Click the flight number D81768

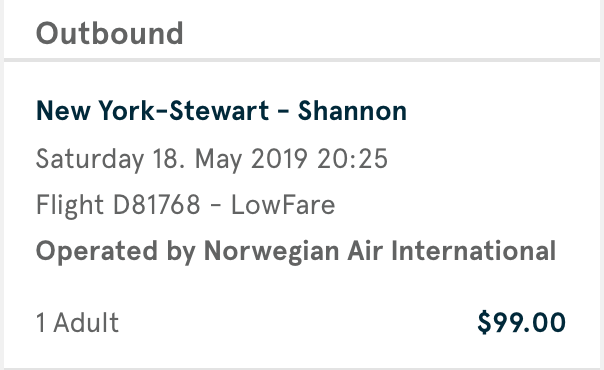(x=156, y=204)
